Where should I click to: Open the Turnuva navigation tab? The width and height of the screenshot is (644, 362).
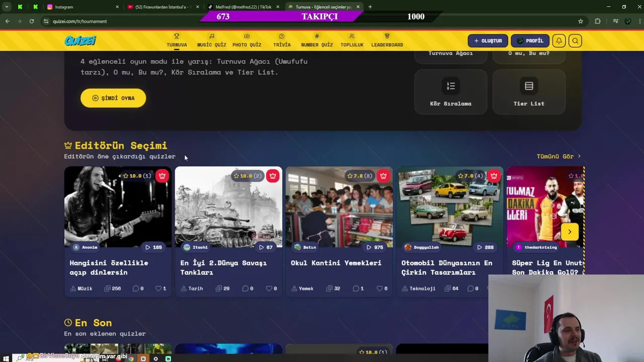pyautogui.click(x=177, y=41)
